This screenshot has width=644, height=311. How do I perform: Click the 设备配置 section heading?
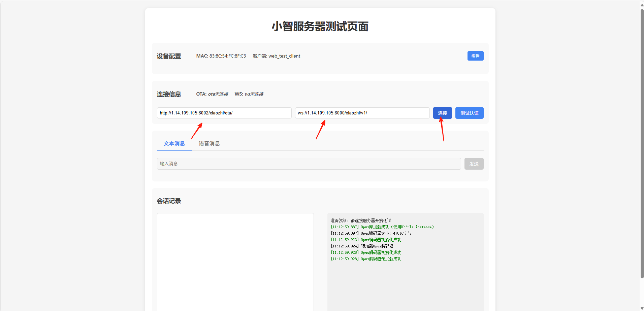click(x=169, y=56)
